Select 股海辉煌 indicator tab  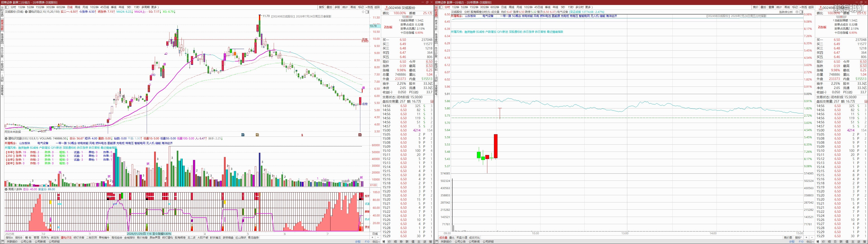click(x=180, y=238)
